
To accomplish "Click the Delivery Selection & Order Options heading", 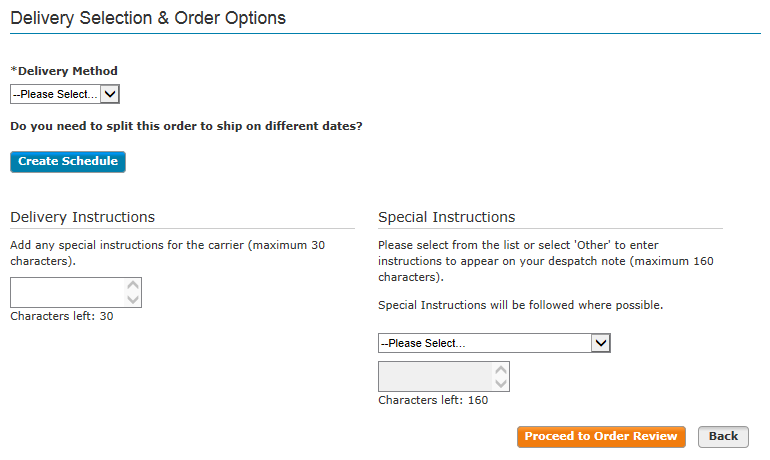I will [148, 18].
